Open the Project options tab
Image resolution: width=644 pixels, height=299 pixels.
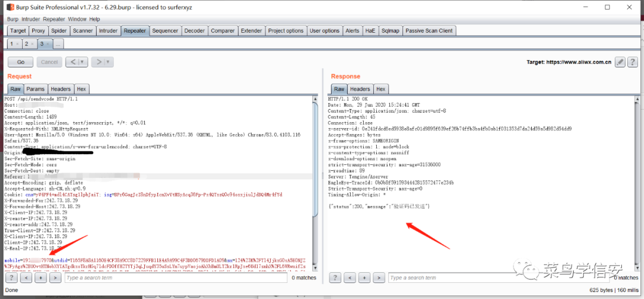pos(286,31)
